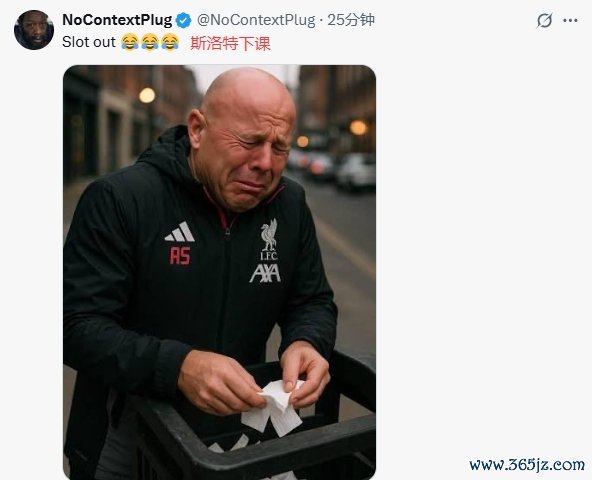
Task: Click the AXA sponsor logo on jacket
Action: tap(265, 273)
